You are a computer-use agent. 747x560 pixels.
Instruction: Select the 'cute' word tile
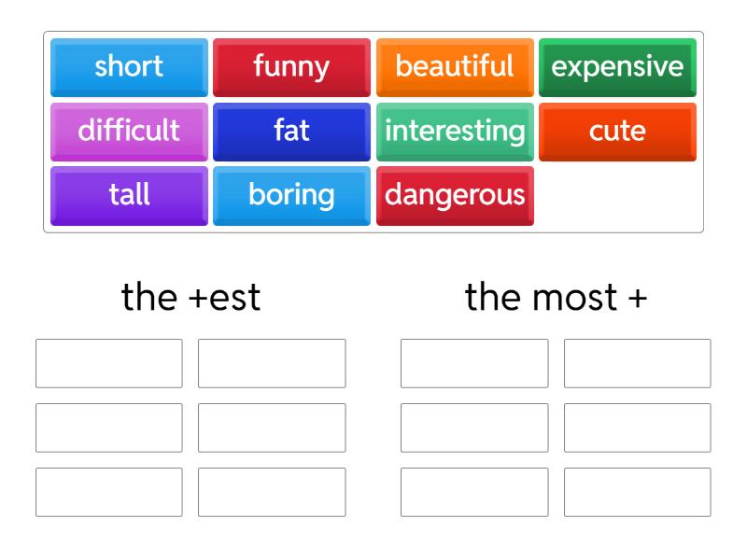tap(617, 131)
